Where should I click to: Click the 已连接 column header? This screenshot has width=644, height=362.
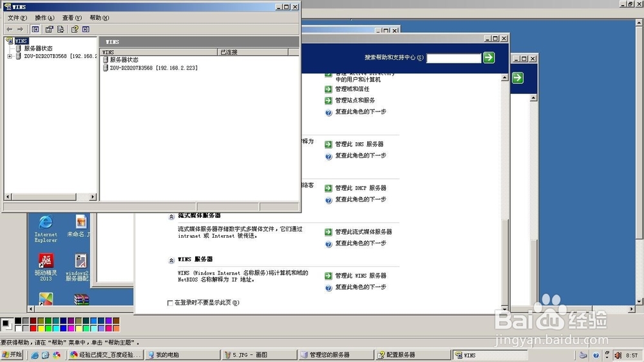(x=252, y=52)
